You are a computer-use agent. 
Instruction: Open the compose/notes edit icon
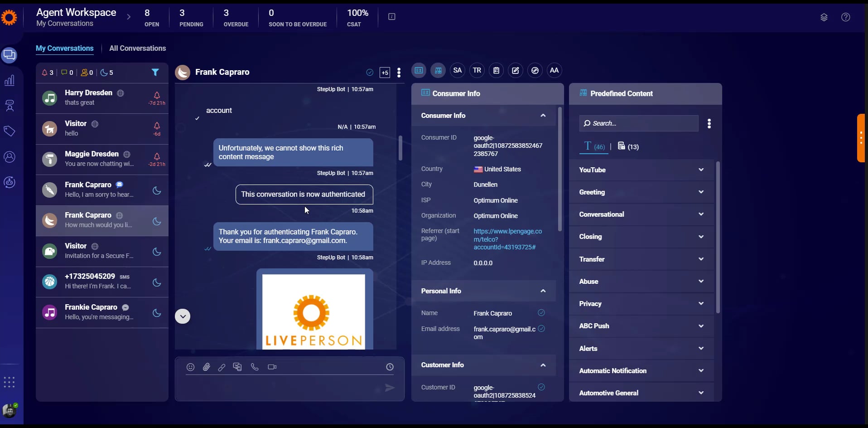tap(516, 70)
